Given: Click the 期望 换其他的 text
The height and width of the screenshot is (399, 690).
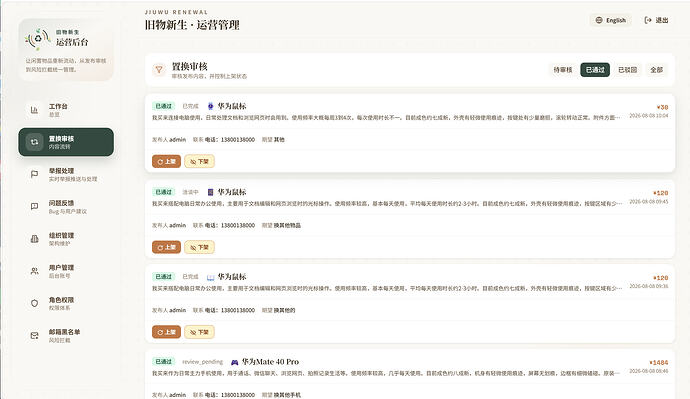Looking at the screenshot, I should pos(279,310).
